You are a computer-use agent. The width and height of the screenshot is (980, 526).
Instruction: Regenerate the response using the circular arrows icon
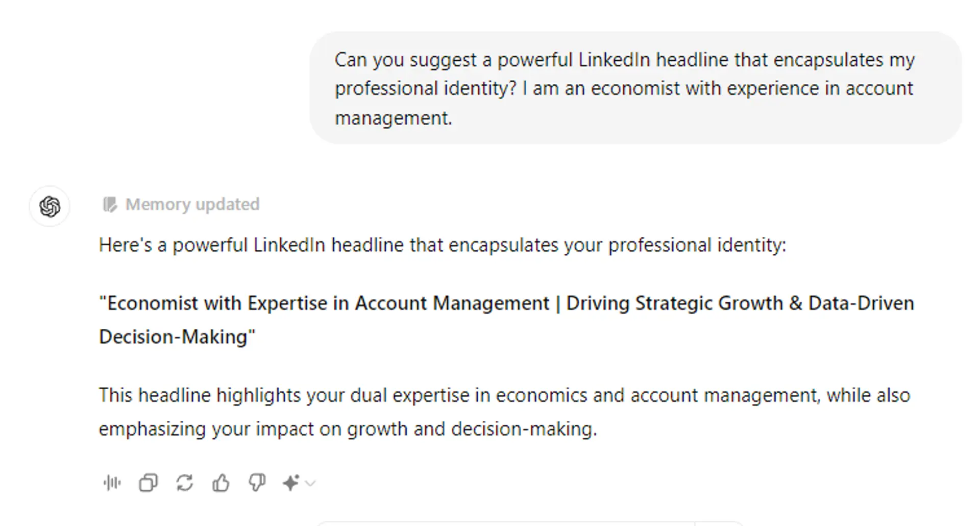pyautogui.click(x=184, y=483)
